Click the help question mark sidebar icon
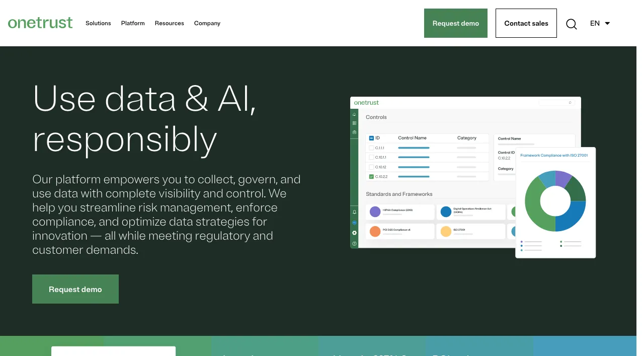 [354, 244]
